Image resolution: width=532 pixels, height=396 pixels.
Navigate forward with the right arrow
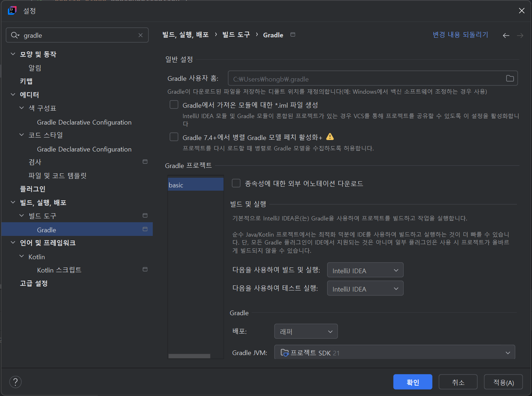click(520, 35)
